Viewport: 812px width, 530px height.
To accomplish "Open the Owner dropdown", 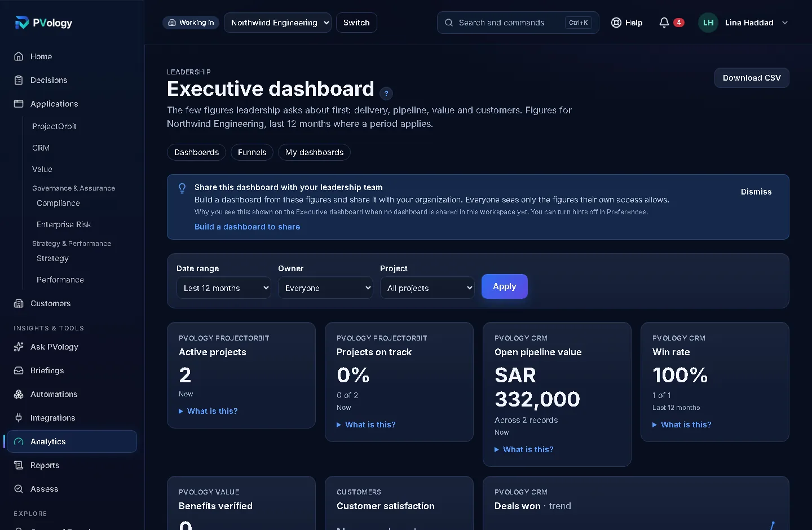I will pos(325,288).
